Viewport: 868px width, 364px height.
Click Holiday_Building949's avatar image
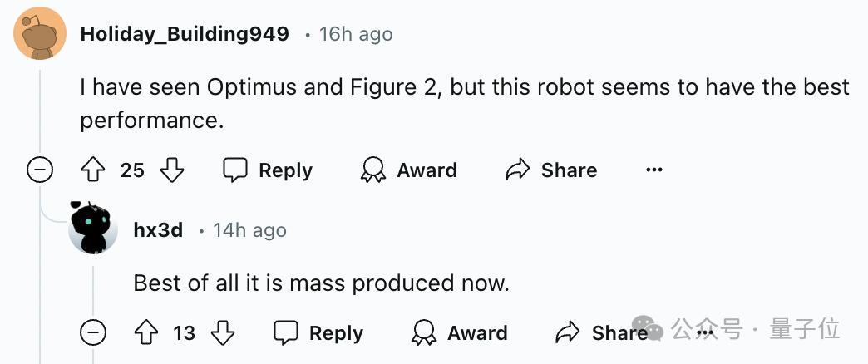[x=40, y=34]
